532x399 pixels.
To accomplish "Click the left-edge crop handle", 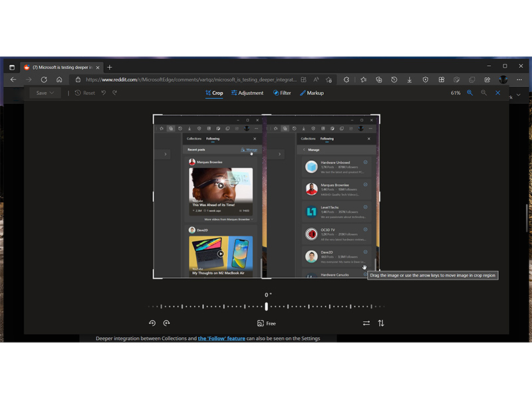I will point(154,196).
